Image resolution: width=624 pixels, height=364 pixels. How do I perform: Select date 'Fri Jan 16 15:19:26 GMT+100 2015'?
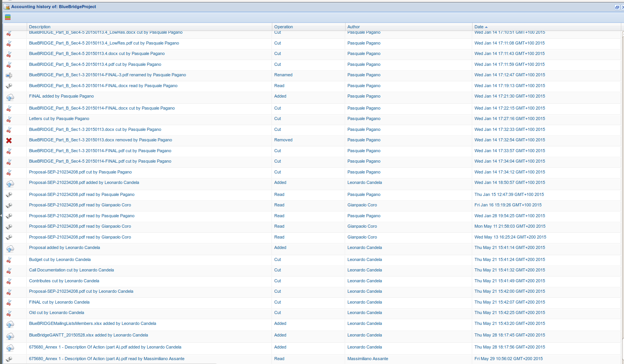pyautogui.click(x=508, y=205)
